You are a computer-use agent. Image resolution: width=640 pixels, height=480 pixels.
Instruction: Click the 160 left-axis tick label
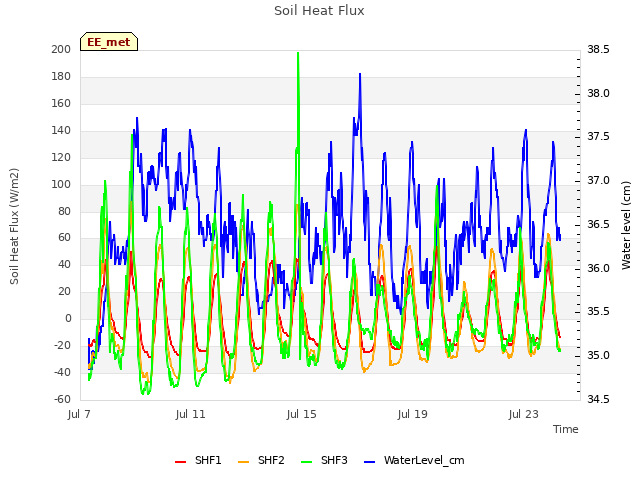pos(61,103)
